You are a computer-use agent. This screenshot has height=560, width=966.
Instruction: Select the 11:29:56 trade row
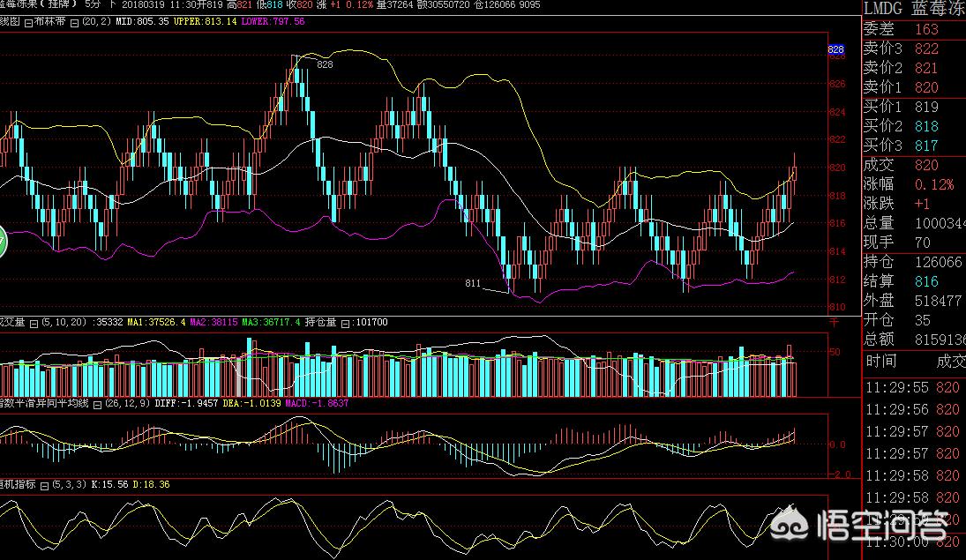click(914, 410)
